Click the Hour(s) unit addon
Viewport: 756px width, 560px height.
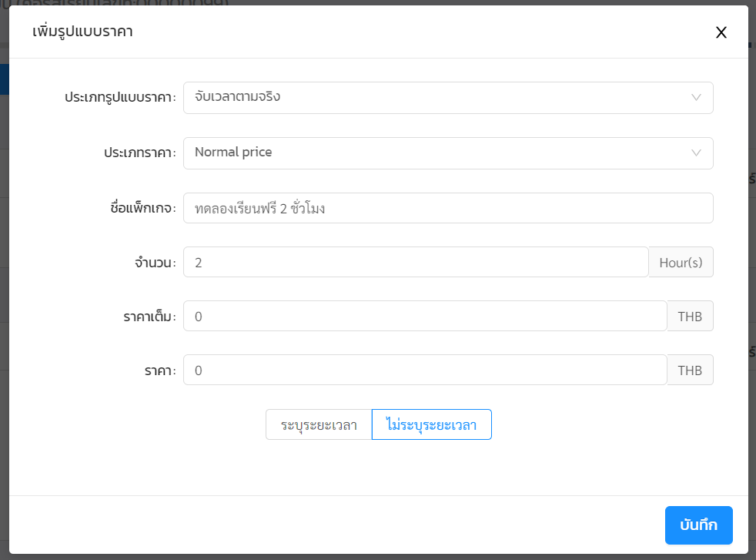(x=681, y=263)
